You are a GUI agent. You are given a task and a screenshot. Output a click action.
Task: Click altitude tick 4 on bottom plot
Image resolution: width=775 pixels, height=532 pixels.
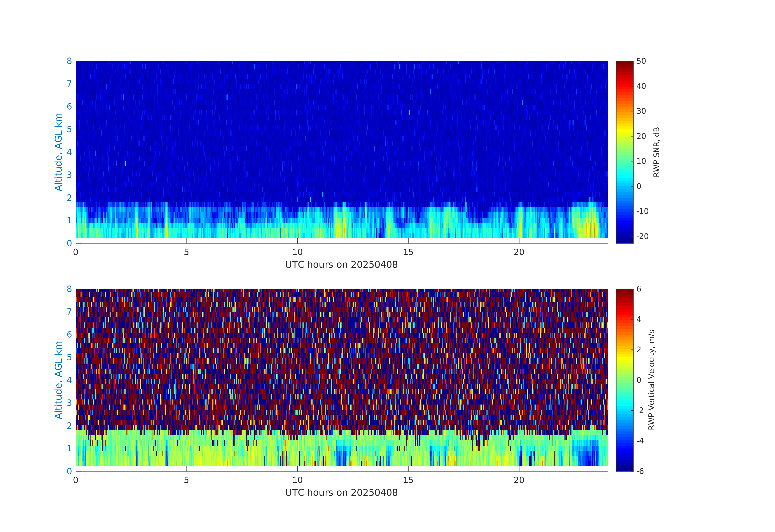point(69,380)
